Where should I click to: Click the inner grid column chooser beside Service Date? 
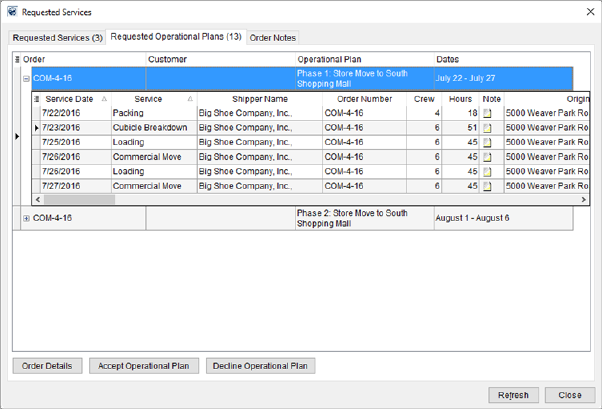pyautogui.click(x=37, y=99)
